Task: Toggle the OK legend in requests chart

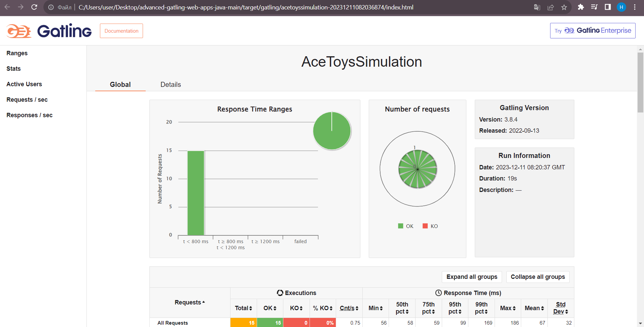Action: pos(406,226)
